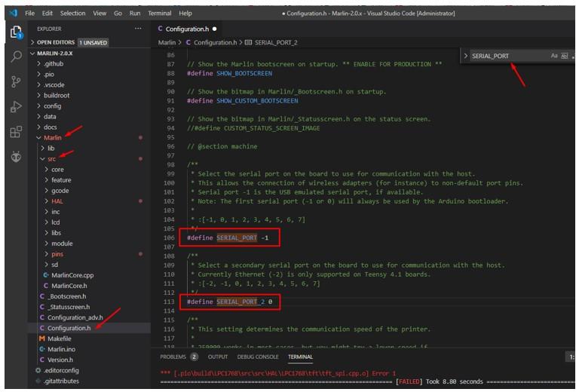Screen dimensions: 576x392
Task: Toggle match case in find widget
Action: coord(554,56)
